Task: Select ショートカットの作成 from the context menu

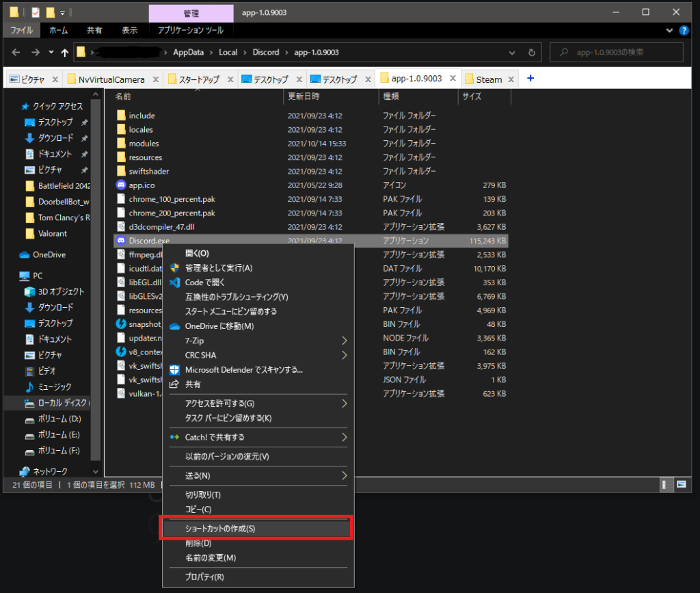Action: [x=256, y=528]
